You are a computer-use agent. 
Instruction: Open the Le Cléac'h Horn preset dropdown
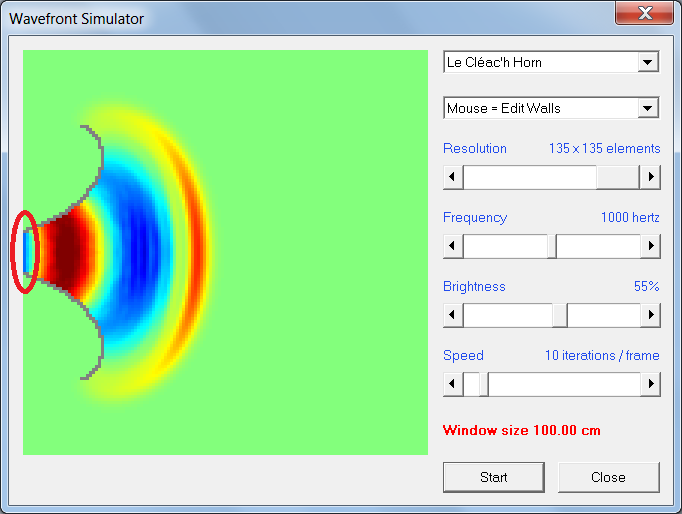coord(551,62)
